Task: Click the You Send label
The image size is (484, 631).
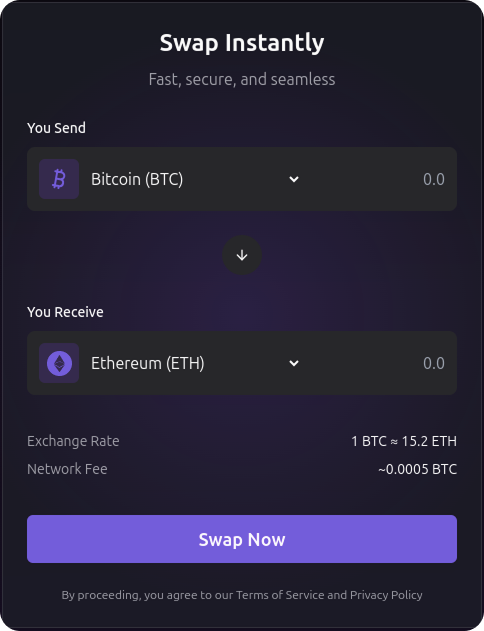Action: (56, 128)
